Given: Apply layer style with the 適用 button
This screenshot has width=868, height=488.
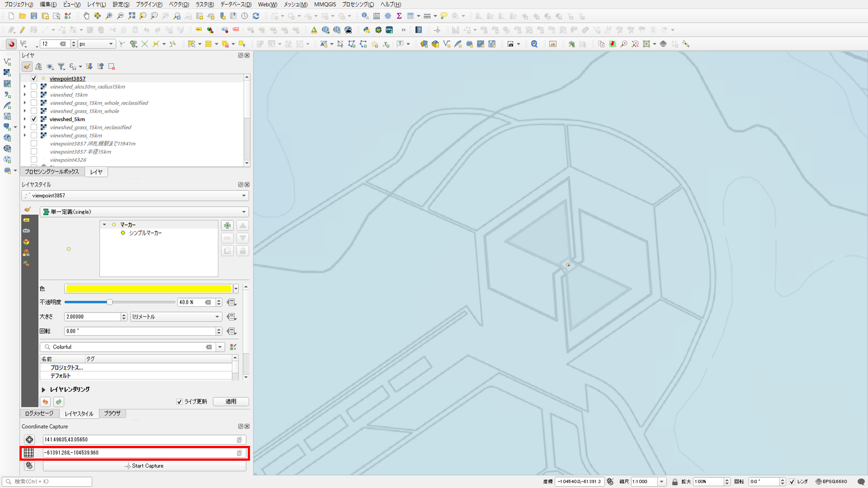Looking at the screenshot, I should (x=231, y=401).
